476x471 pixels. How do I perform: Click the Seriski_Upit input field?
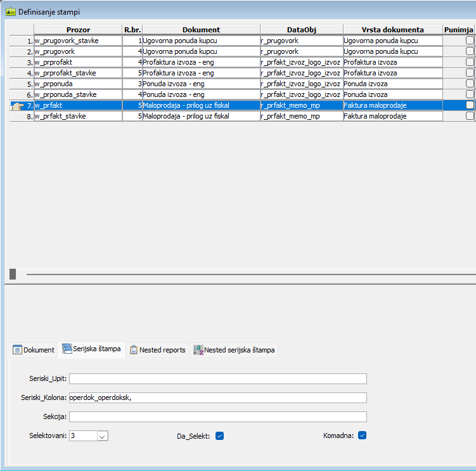pos(218,378)
